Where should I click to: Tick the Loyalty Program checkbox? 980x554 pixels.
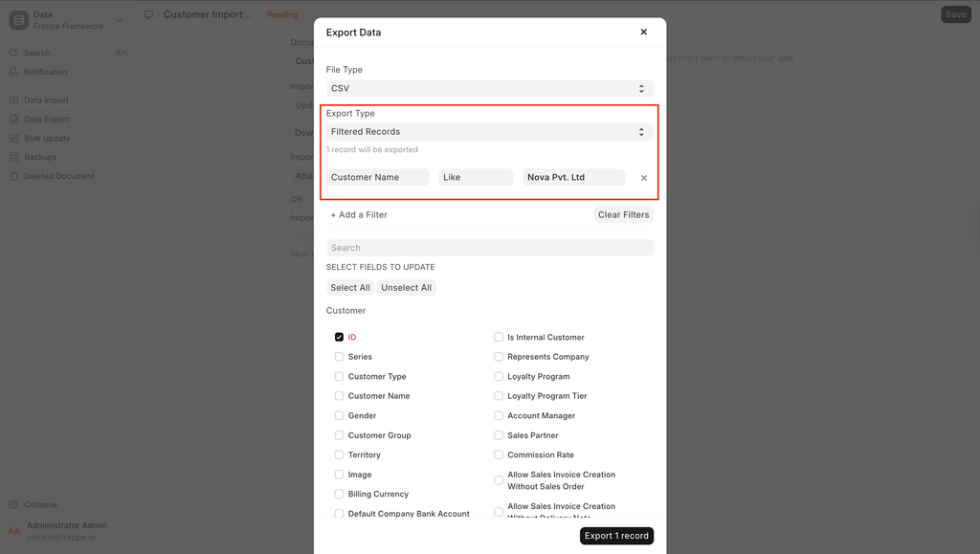tap(499, 376)
